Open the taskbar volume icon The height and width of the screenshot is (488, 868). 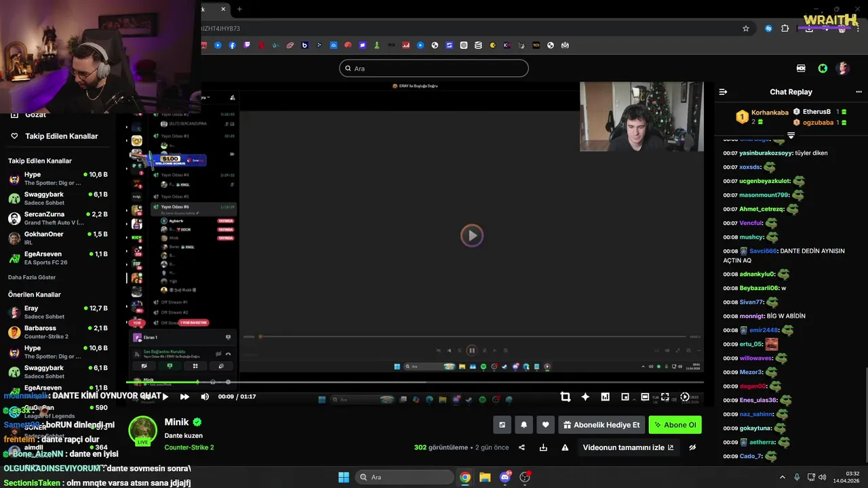823,477
